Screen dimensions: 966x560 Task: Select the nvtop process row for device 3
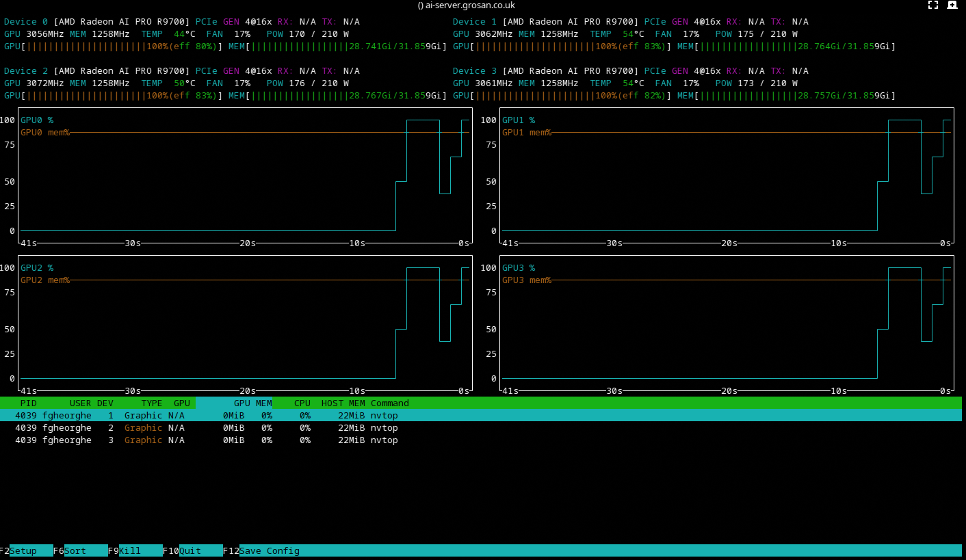(481, 440)
